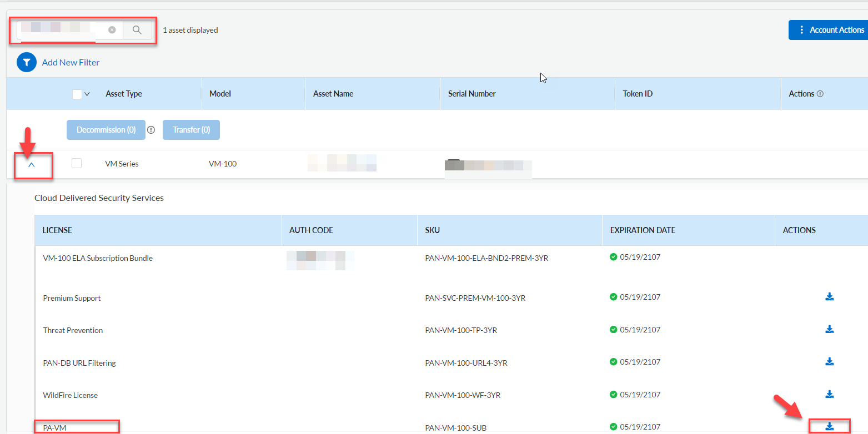Select the Threat Prevention license name

pos(73,330)
